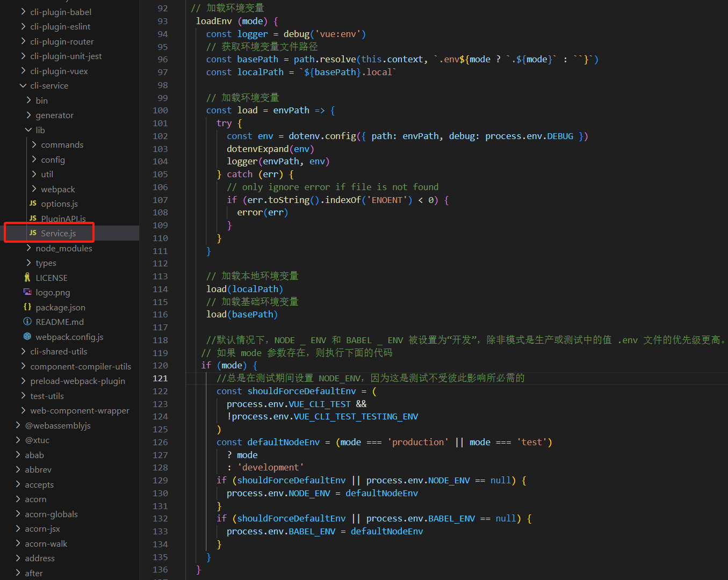Open webpack.config.js file
The image size is (728, 580).
70,337
